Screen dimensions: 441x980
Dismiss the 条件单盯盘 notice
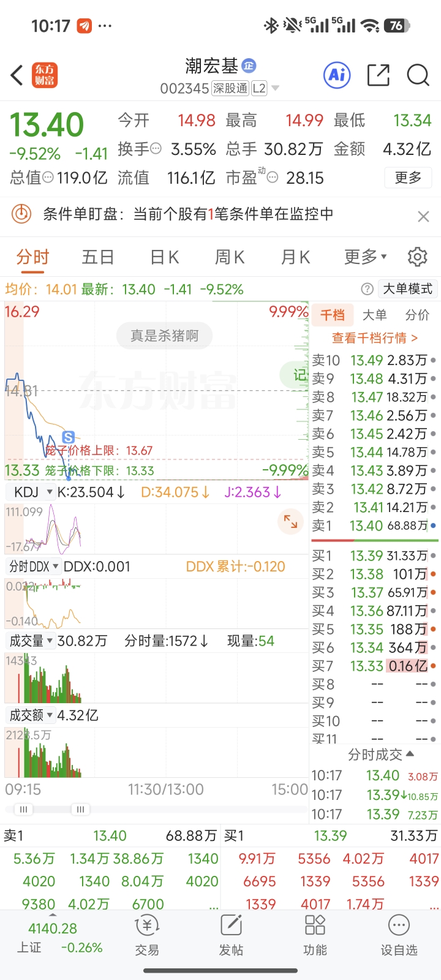pyautogui.click(x=423, y=216)
